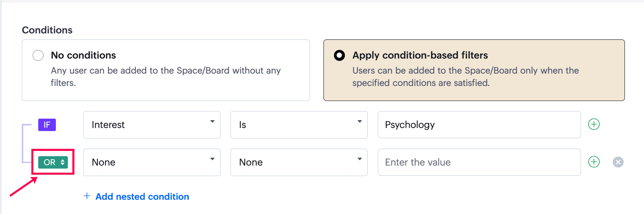Toggle the OR logic operator selector
644x214 pixels.
pos(53,162)
